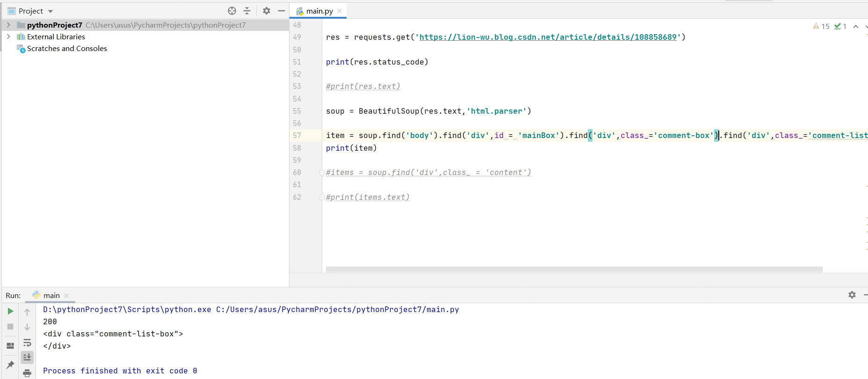Collapse all in Project panel

click(x=247, y=11)
